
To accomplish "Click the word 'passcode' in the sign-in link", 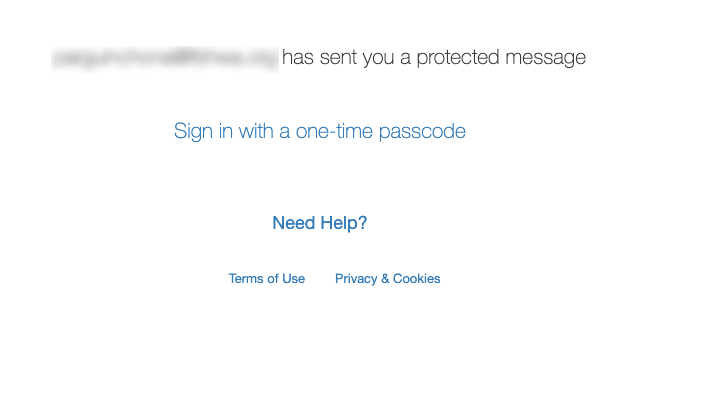I will (x=422, y=131).
